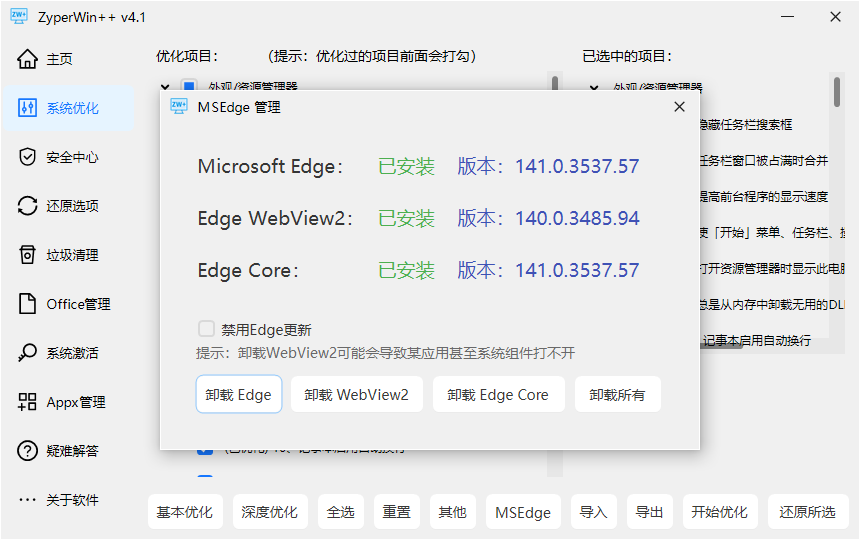
Task: Click the Office管理 document icon
Action: tap(28, 304)
